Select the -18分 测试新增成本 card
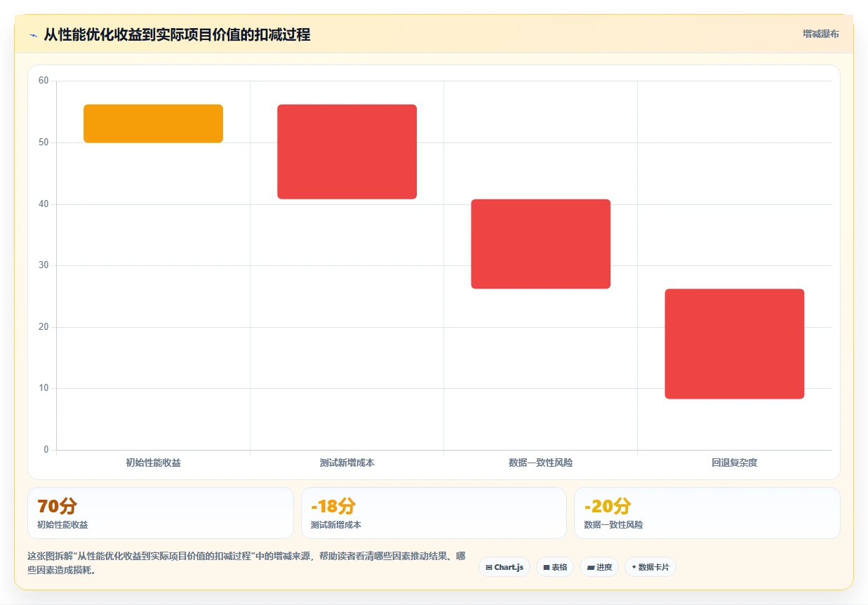The height and width of the screenshot is (605, 868). (434, 513)
